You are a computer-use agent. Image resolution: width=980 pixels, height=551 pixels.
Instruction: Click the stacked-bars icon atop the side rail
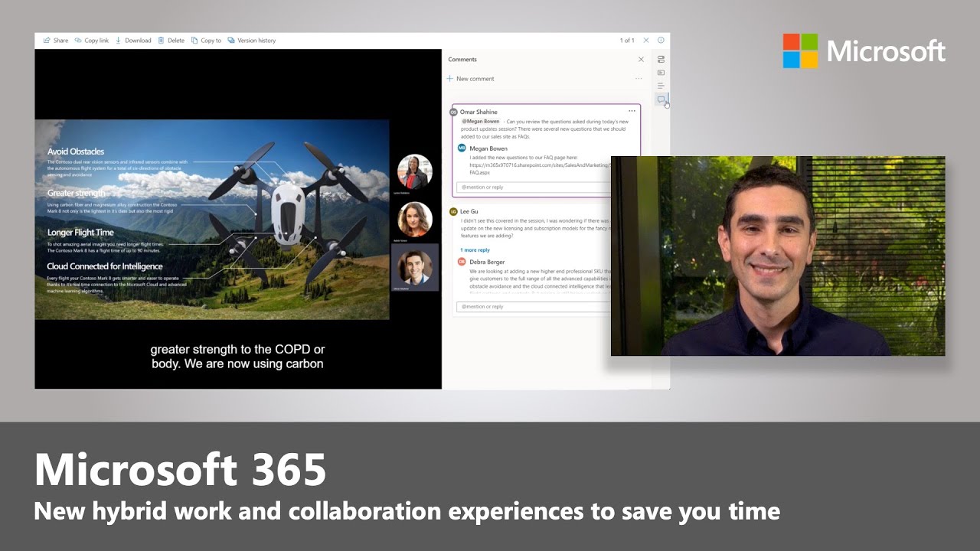pyautogui.click(x=661, y=59)
